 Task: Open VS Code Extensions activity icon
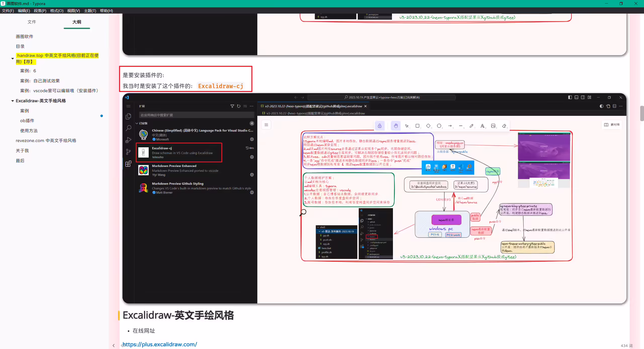coord(128,164)
